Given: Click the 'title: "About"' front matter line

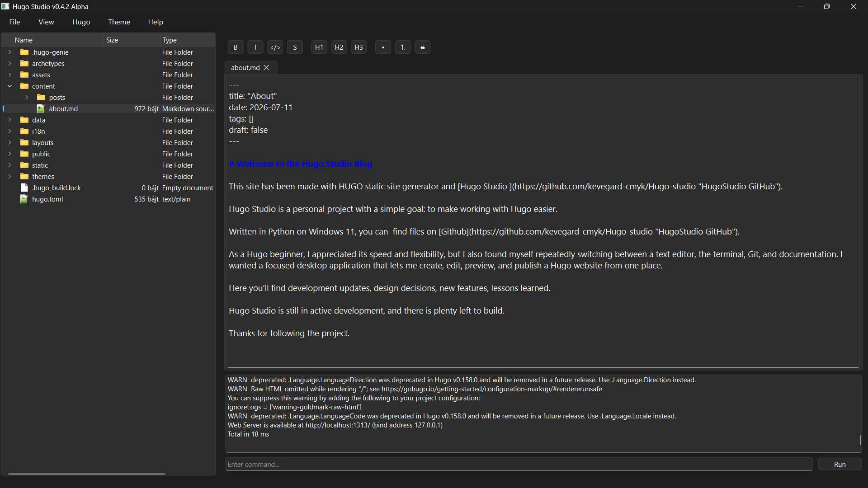Looking at the screenshot, I should point(253,96).
